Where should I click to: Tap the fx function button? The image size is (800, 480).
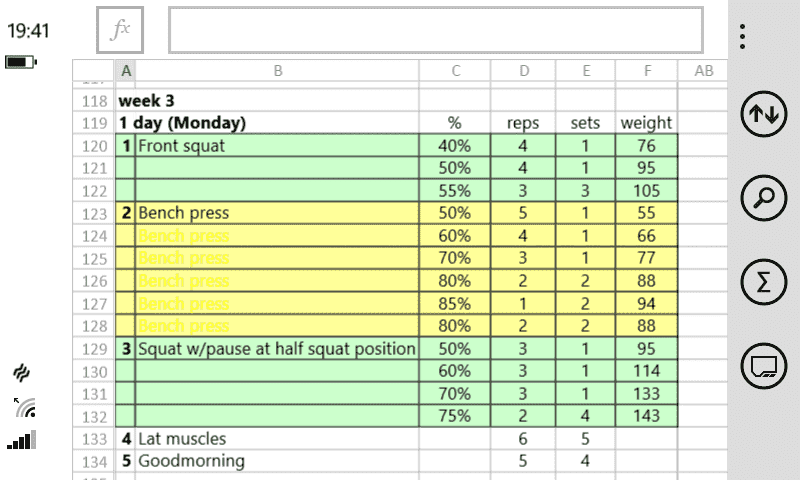(120, 31)
